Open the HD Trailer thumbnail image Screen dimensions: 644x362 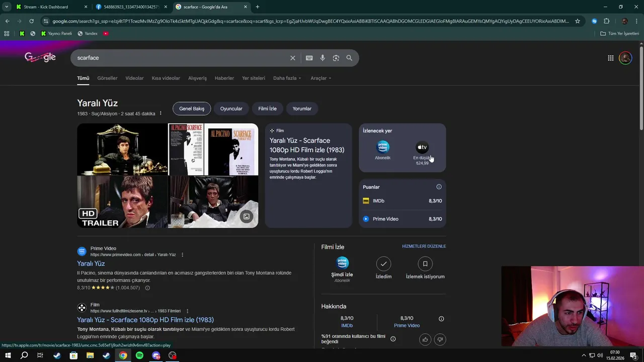pyautogui.click(x=122, y=202)
